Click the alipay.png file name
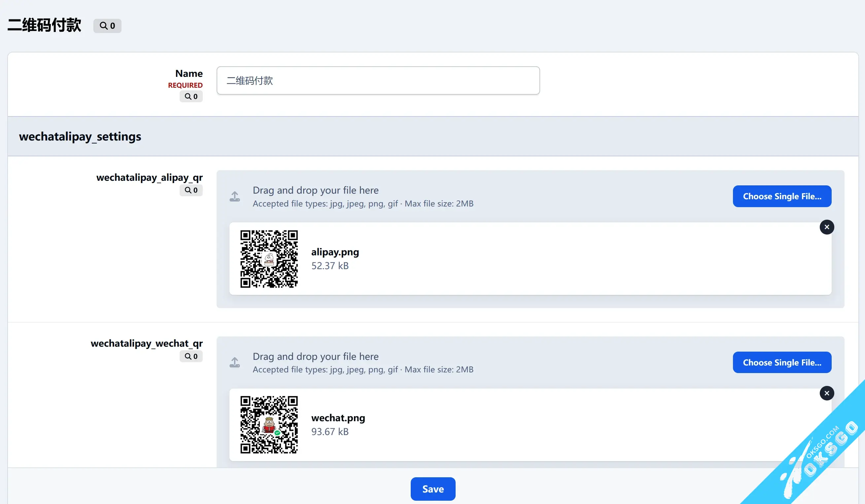 335,252
